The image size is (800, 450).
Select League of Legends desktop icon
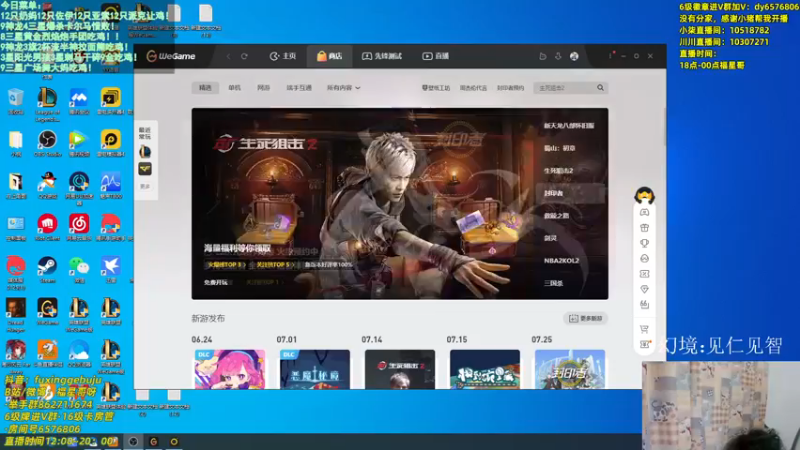[x=47, y=104]
